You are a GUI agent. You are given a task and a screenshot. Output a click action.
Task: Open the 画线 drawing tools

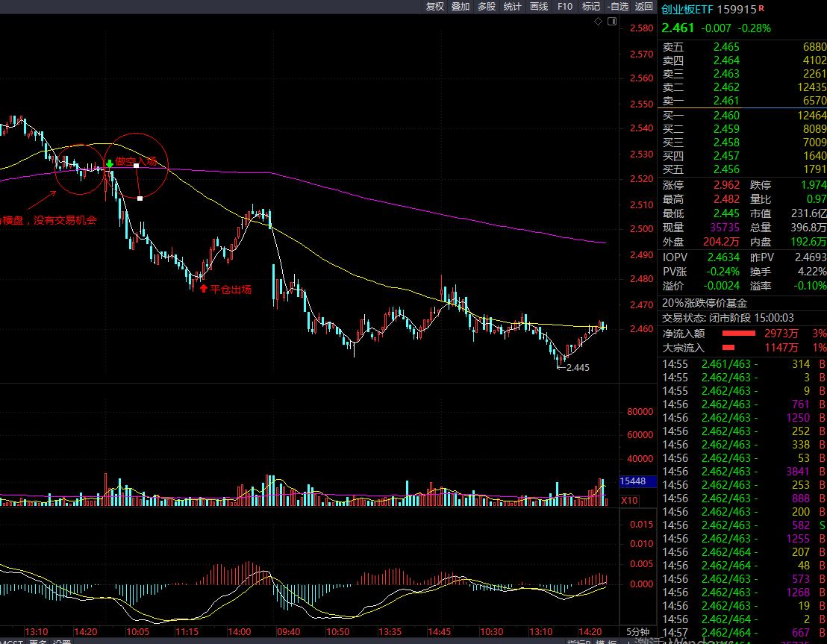pyautogui.click(x=538, y=6)
